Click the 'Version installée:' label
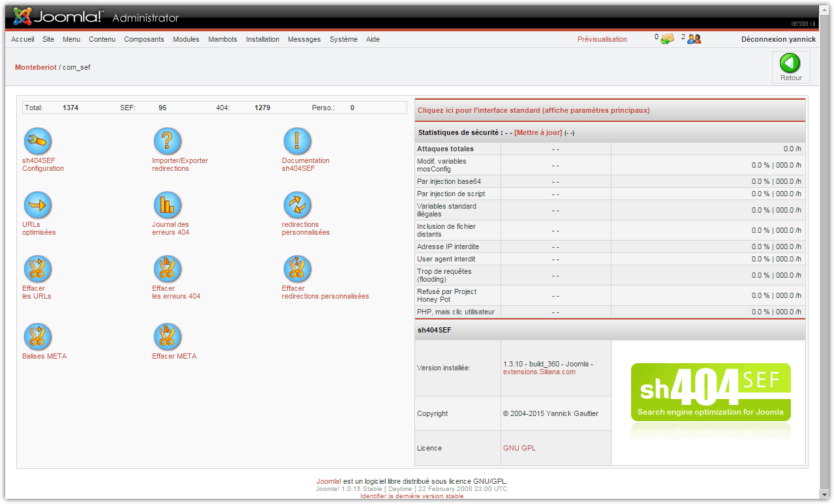The height and width of the screenshot is (504, 834). tap(444, 368)
